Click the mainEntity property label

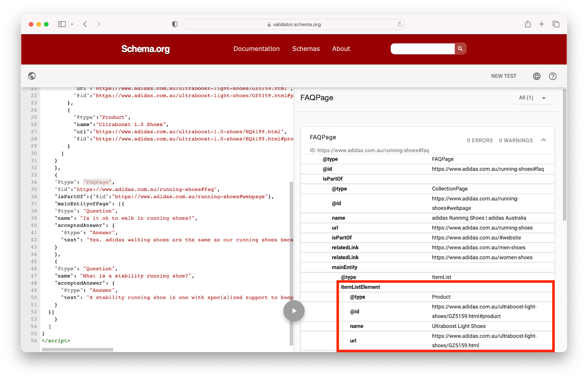(x=345, y=268)
